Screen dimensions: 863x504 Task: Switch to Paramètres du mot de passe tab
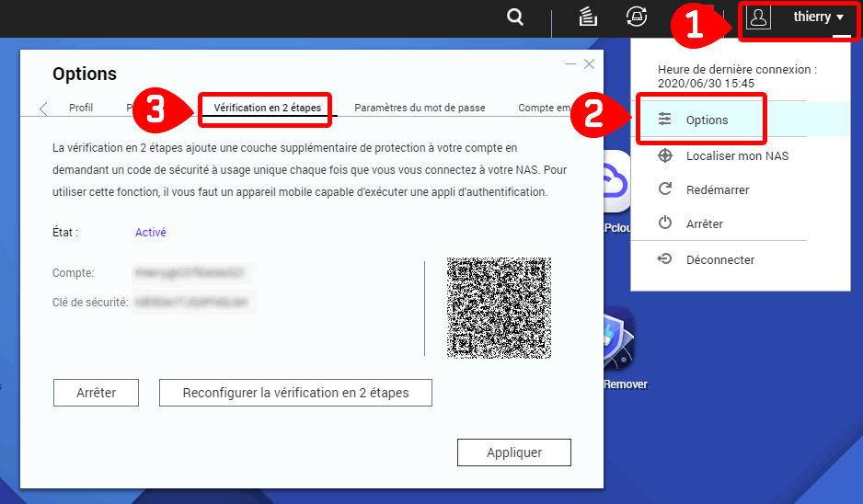tap(420, 108)
